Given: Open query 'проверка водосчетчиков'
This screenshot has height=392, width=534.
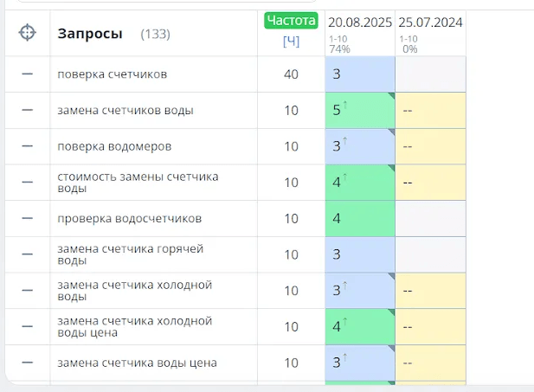Looking at the screenshot, I should pyautogui.click(x=129, y=218).
